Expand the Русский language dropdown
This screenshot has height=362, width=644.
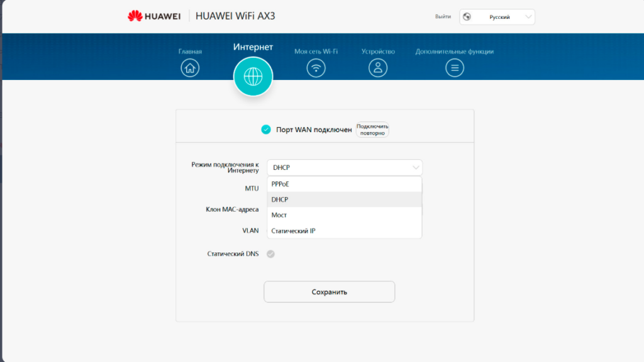(528, 17)
